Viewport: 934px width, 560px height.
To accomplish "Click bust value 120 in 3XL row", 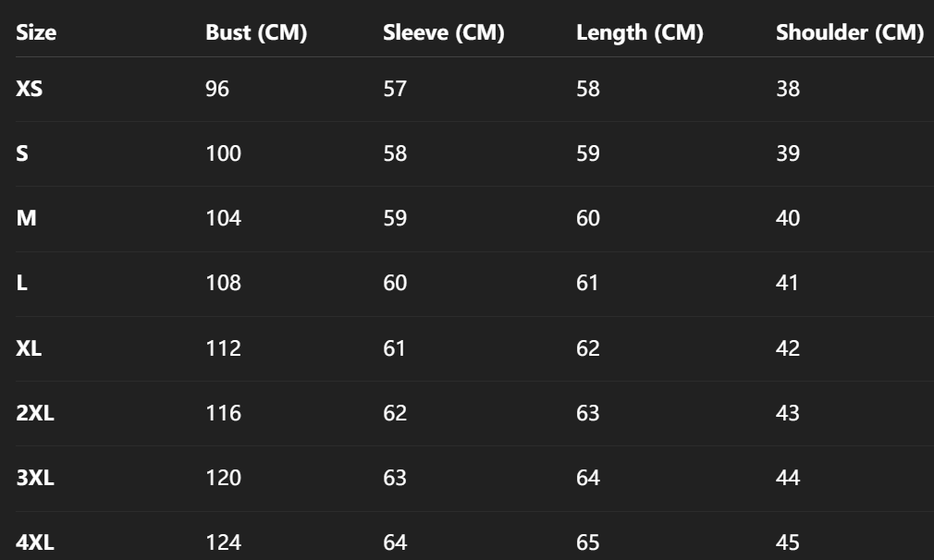I will pos(223,478).
